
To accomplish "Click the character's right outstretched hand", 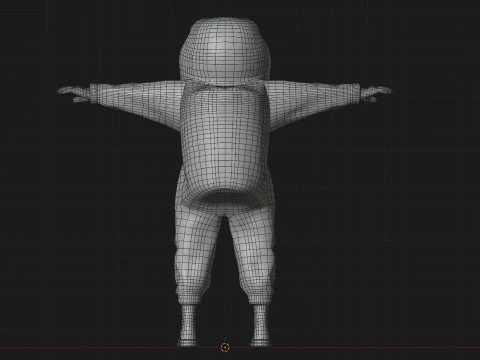I will click(377, 94).
